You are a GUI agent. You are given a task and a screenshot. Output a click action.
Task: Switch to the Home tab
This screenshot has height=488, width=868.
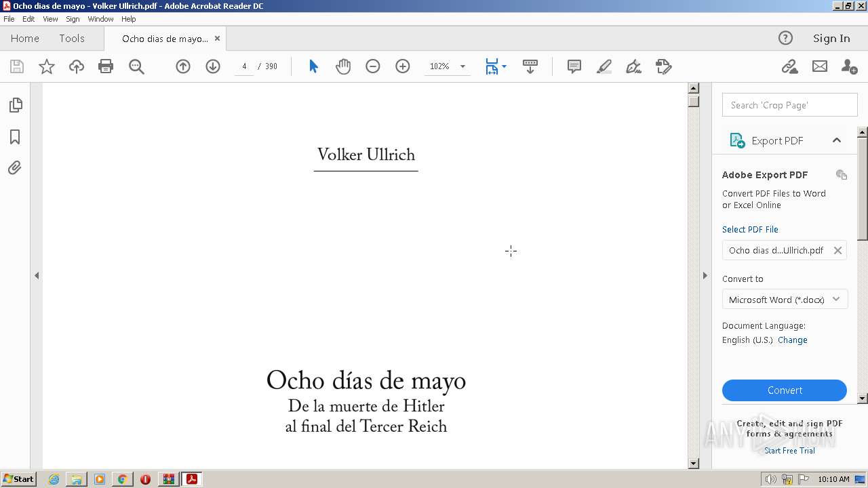click(x=25, y=39)
